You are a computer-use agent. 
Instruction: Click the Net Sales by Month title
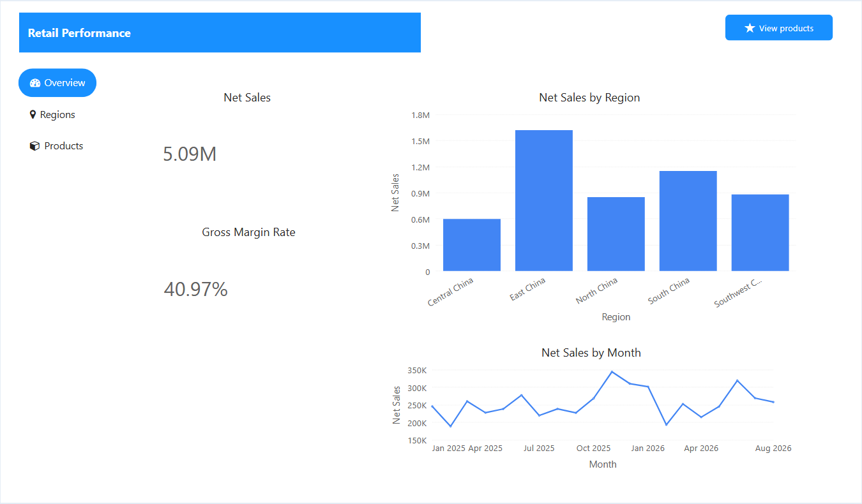click(x=591, y=353)
